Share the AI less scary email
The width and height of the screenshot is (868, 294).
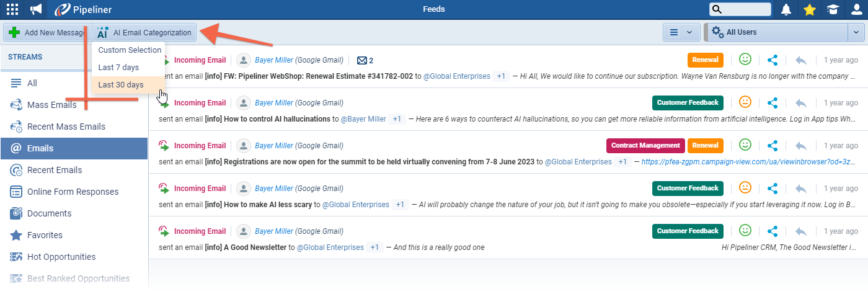(773, 188)
